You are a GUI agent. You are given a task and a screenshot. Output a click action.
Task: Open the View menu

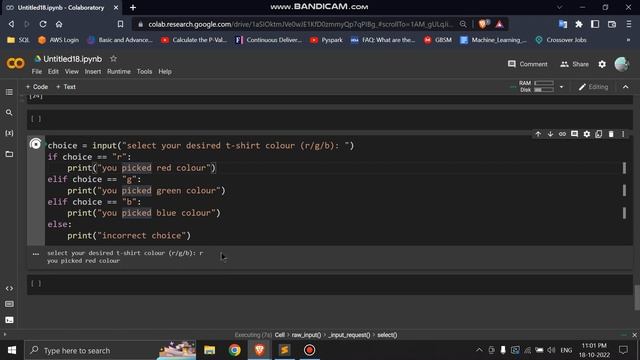(x=71, y=71)
